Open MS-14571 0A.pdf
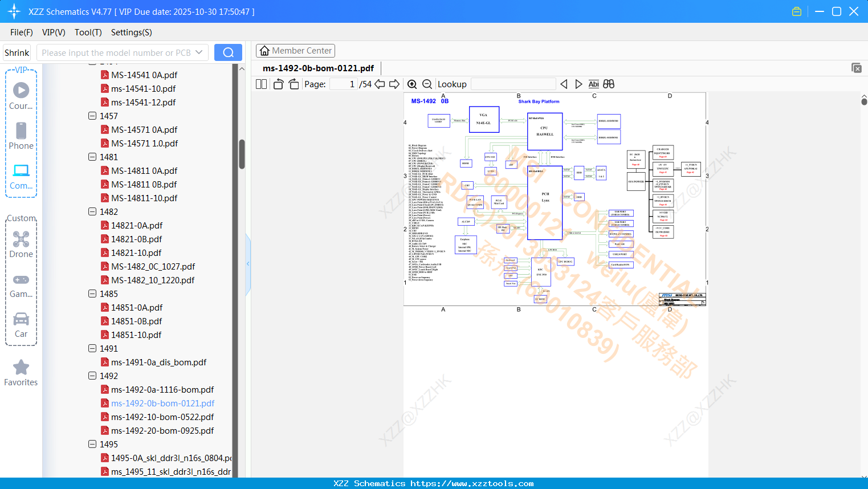The image size is (868, 489). coord(144,129)
